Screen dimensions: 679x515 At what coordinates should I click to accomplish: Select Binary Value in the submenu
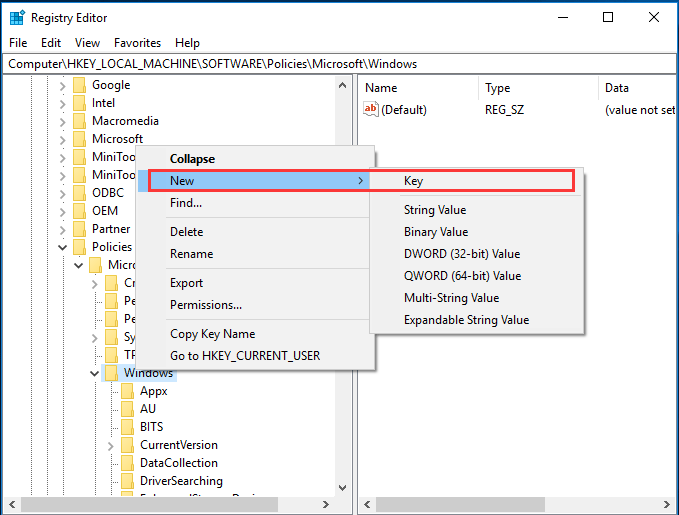click(x=476, y=232)
